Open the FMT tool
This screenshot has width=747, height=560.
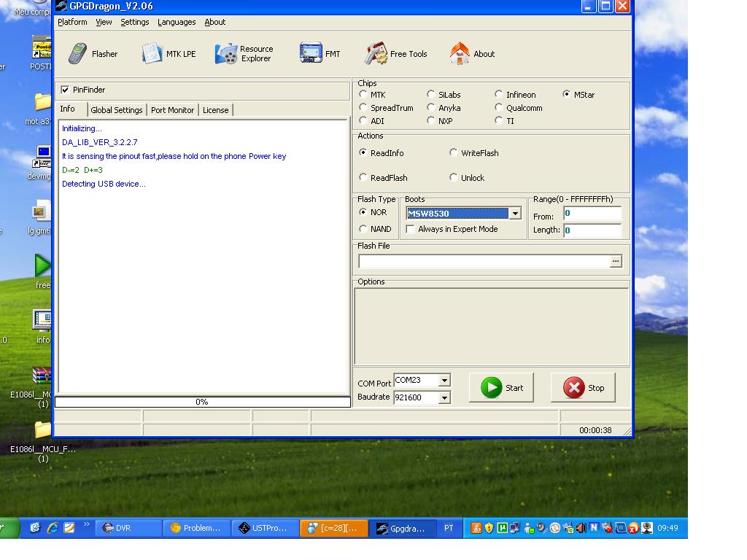[x=320, y=54]
